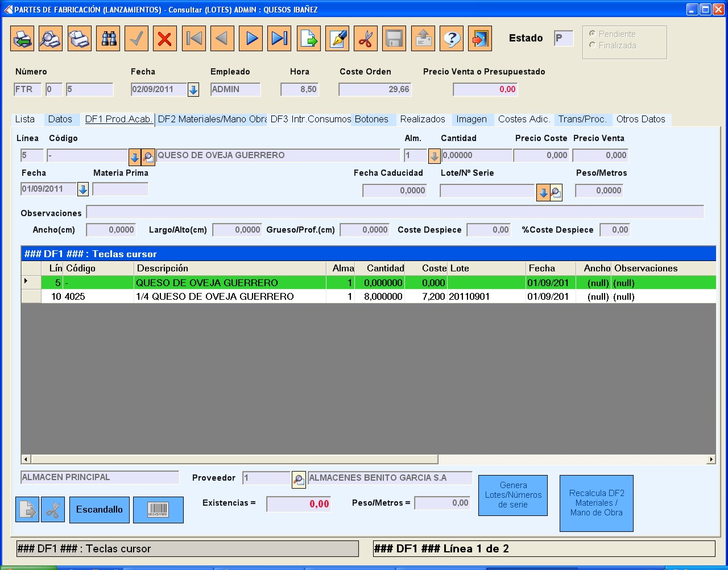Expand the Código dropdown arrow
The height and width of the screenshot is (570, 728).
pyautogui.click(x=135, y=156)
